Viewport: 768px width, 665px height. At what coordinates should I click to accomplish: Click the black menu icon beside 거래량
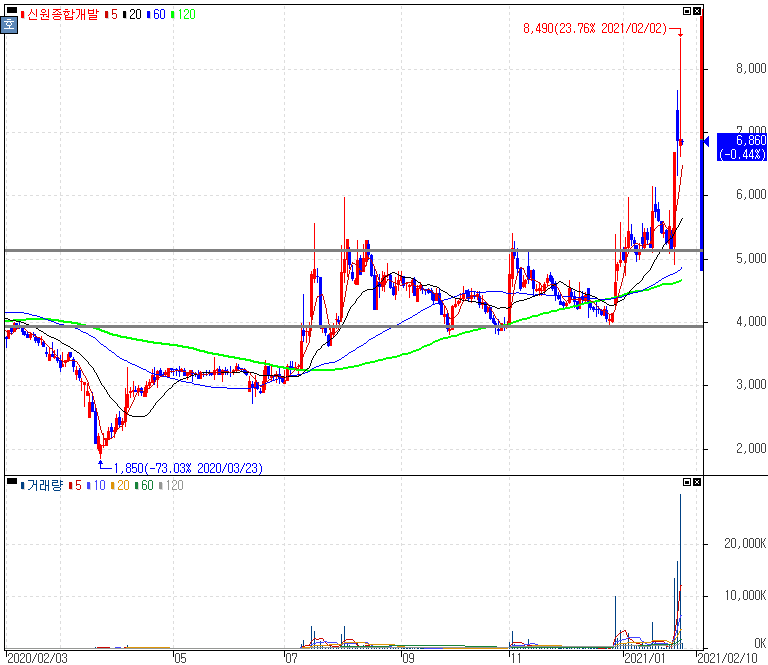click(12, 481)
